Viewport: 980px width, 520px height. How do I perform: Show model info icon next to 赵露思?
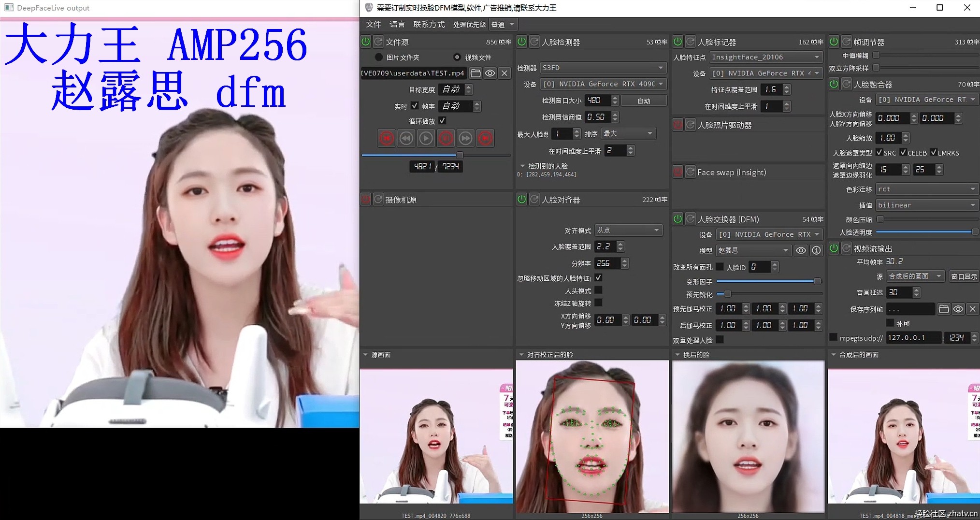pos(816,250)
